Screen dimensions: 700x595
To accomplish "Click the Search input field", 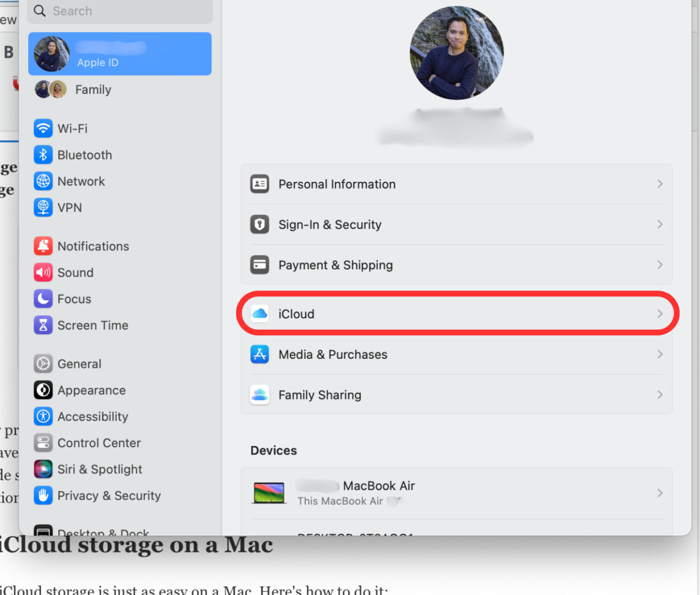I will (x=120, y=11).
